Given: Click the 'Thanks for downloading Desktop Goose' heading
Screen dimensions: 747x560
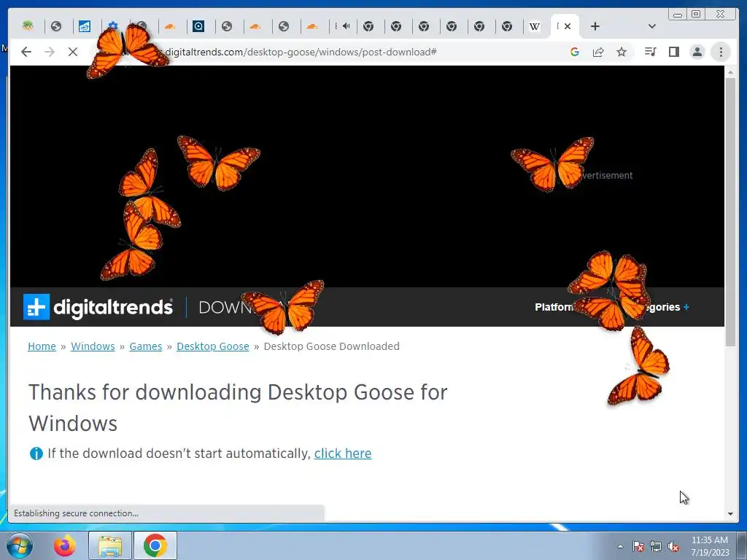Looking at the screenshot, I should [x=238, y=408].
